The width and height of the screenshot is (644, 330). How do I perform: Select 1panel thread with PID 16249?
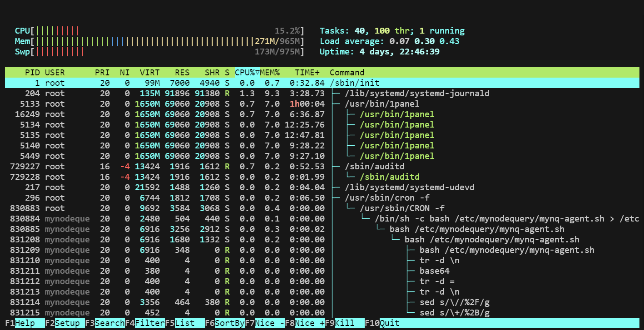(x=322, y=114)
